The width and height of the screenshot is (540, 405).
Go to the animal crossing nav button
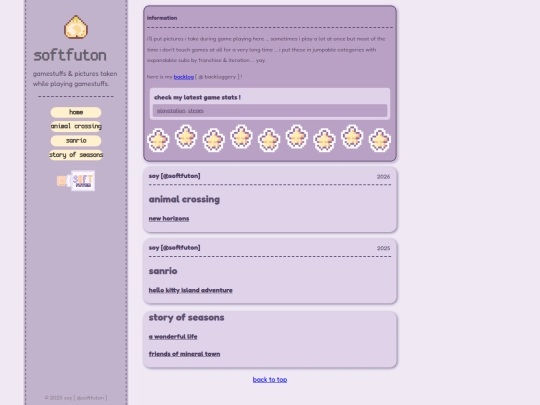pyautogui.click(x=76, y=126)
